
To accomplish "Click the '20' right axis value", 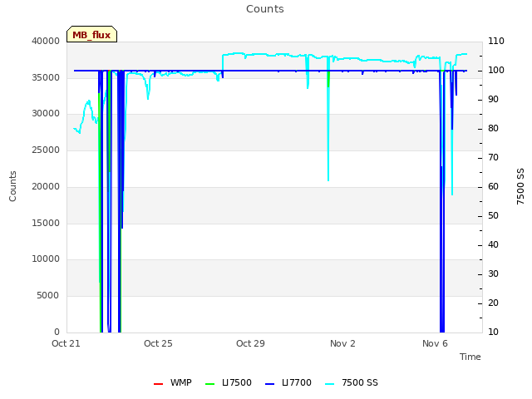I will (493, 303).
